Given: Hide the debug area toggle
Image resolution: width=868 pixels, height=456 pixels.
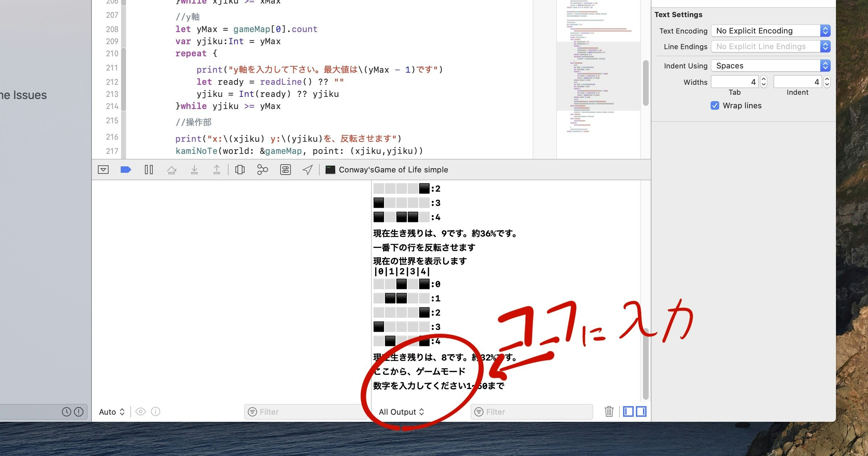Looking at the screenshot, I should tap(103, 170).
